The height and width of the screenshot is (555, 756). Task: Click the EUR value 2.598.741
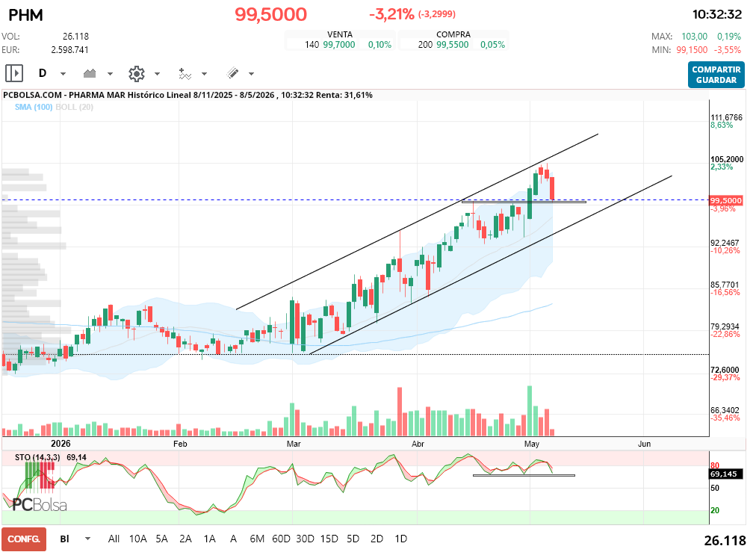70,50
